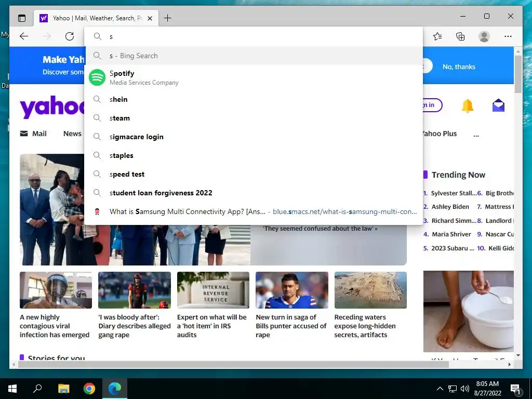Open tab actions menu icon

(22, 18)
